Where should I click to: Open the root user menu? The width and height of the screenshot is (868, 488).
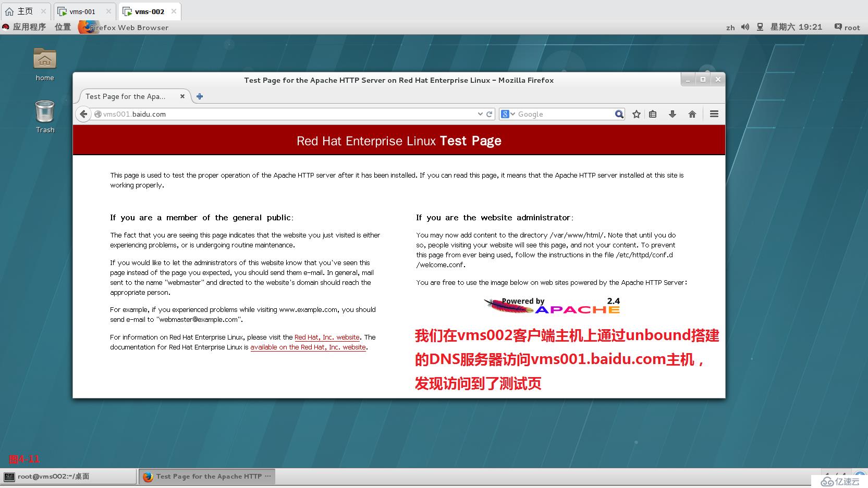point(847,27)
